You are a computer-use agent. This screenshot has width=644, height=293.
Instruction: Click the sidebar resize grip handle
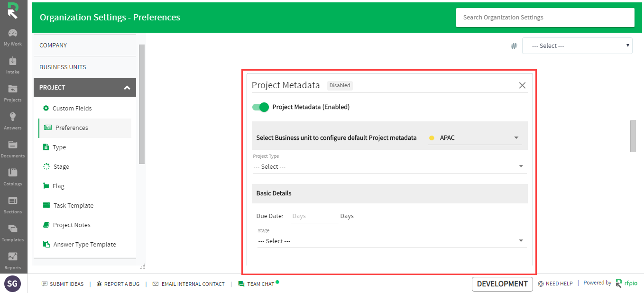pos(142,266)
